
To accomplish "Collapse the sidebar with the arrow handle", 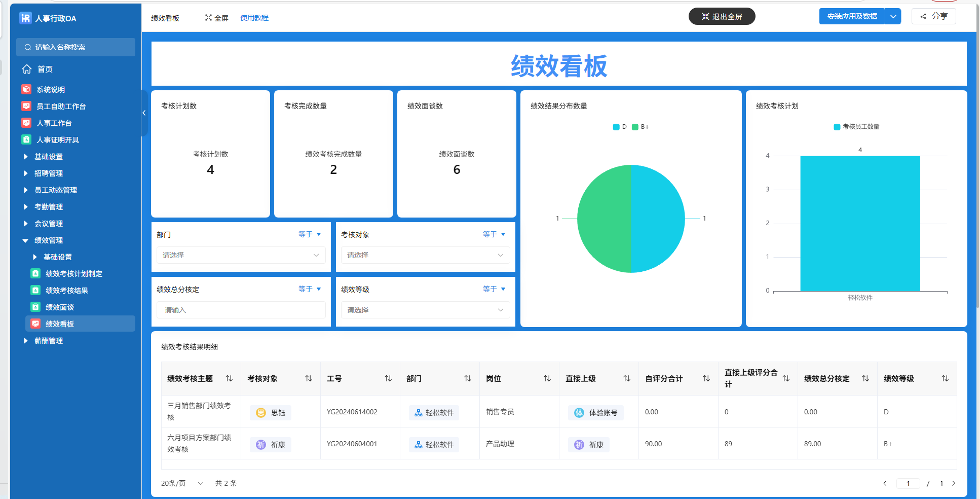I will [x=144, y=113].
